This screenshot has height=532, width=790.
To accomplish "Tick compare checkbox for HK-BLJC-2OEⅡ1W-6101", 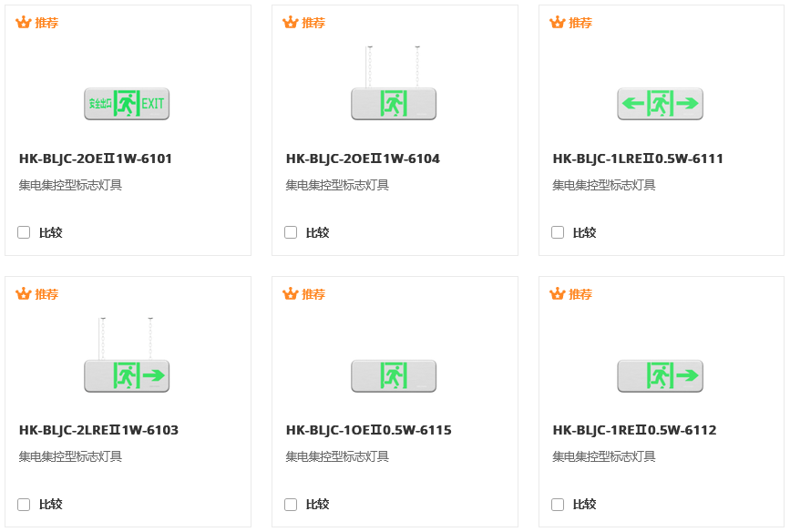I will coord(24,232).
